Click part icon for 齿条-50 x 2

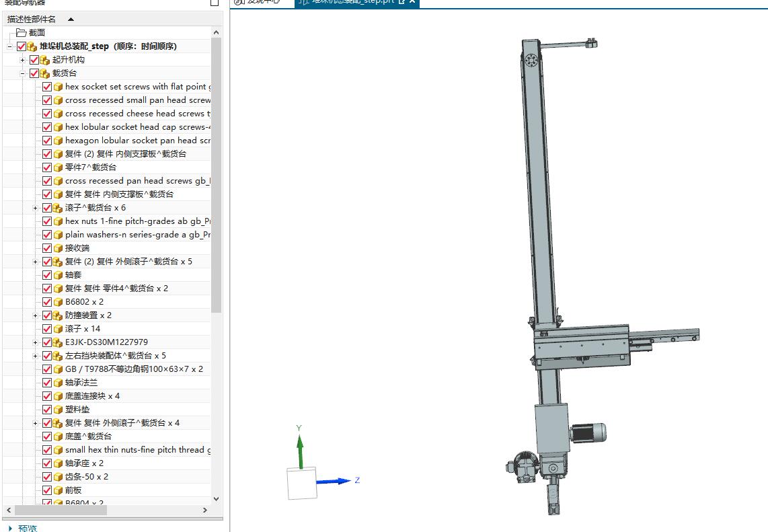[58, 477]
